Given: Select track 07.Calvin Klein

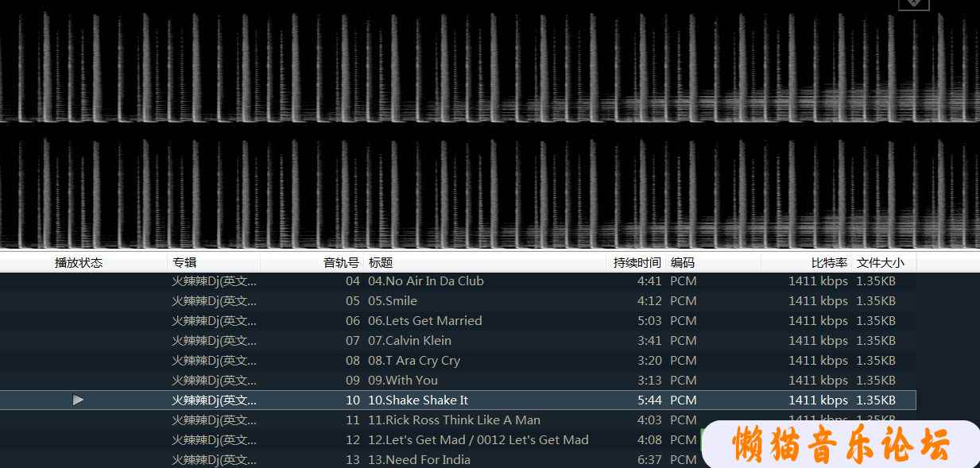Looking at the screenshot, I should (409, 340).
